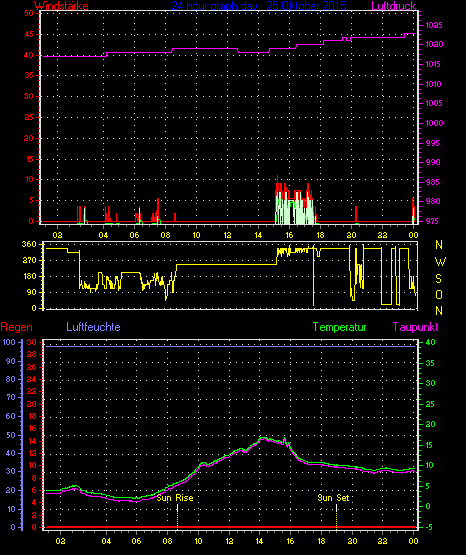This screenshot has height=555, width=466.
Task: Click the 16 hour tick on wind graph
Action: coord(289,235)
